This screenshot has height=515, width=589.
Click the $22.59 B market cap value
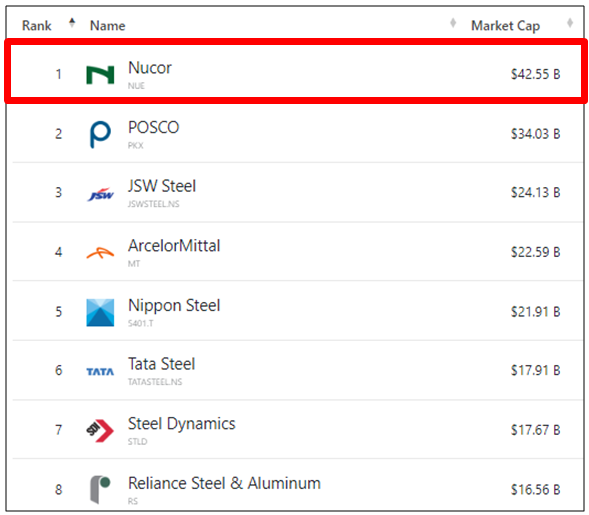pyautogui.click(x=535, y=252)
